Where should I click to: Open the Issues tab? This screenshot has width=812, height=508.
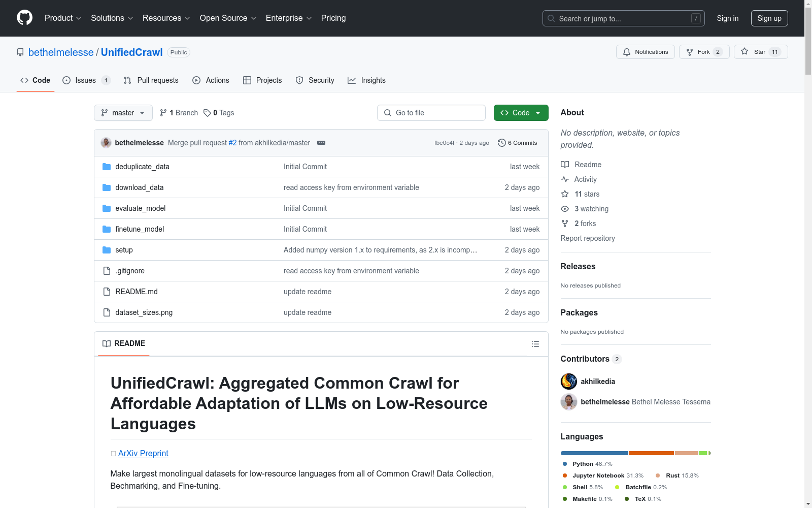(86, 80)
